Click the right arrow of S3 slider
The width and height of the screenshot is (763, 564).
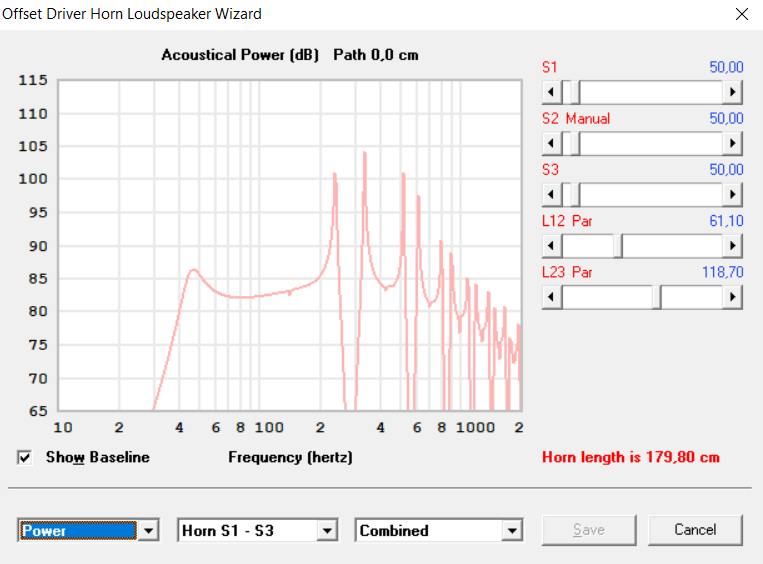[x=732, y=195]
